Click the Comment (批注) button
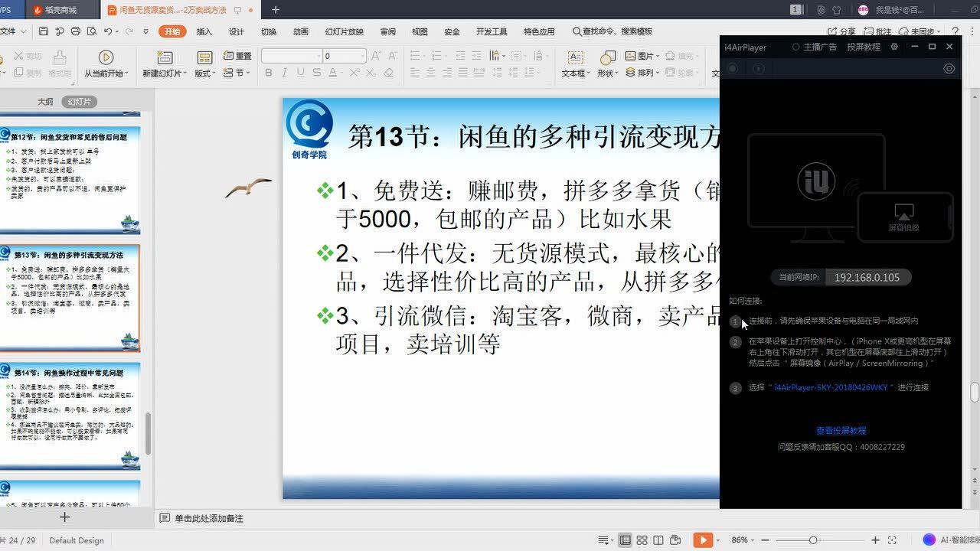This screenshot has width=980, height=551. 878,31
